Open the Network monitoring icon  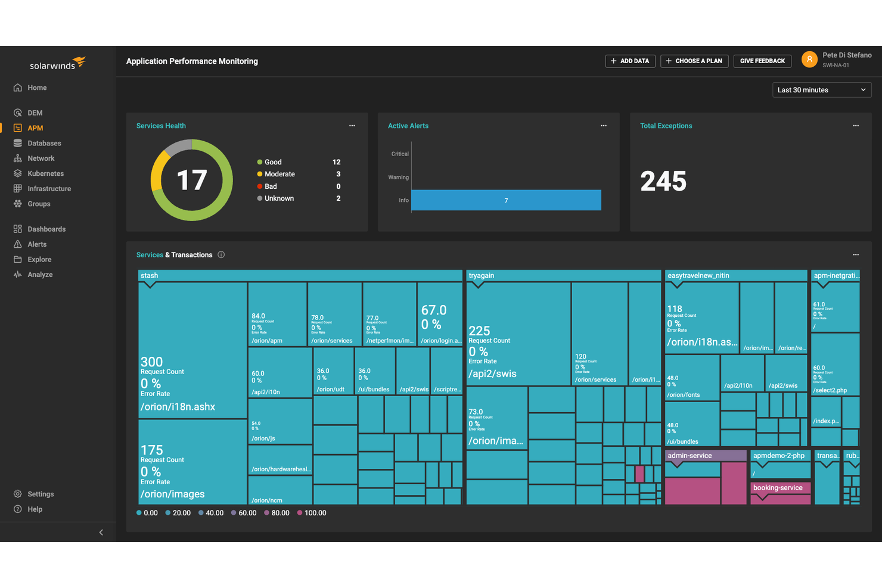(x=18, y=158)
